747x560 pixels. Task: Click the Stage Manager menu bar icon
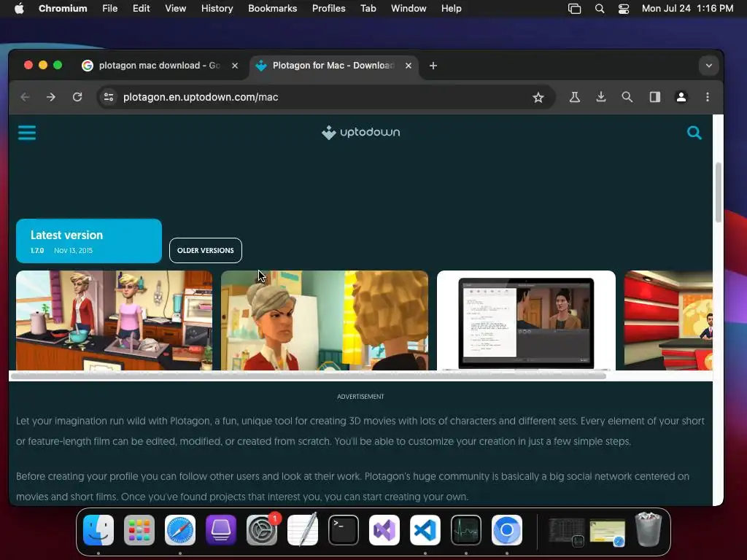(x=575, y=9)
